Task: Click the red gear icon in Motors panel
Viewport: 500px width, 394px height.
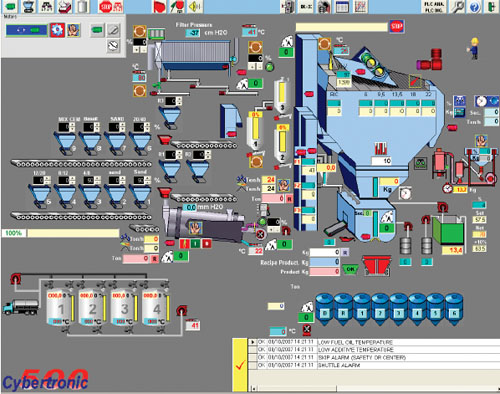Action: (x=57, y=30)
